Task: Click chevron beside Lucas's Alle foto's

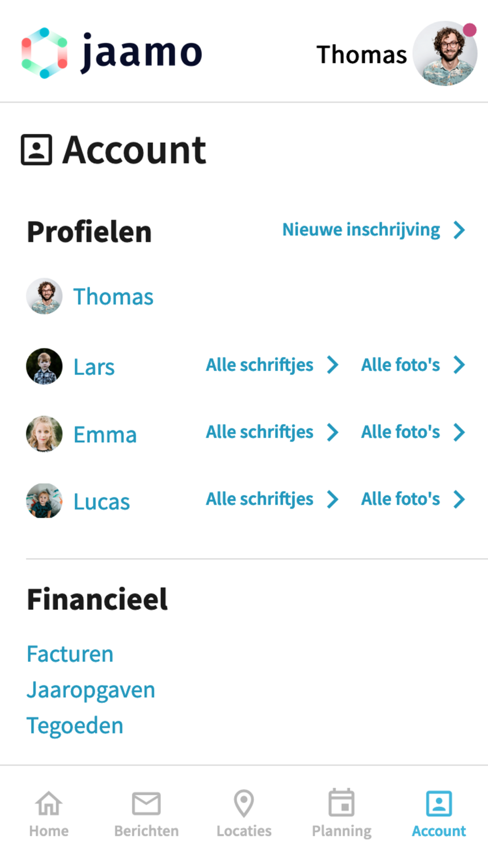Action: coord(459,499)
